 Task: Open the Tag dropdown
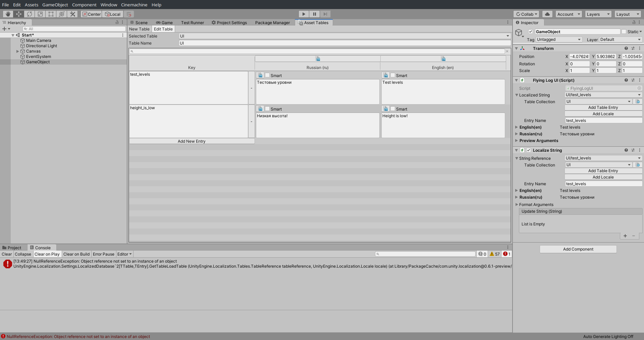pos(559,40)
